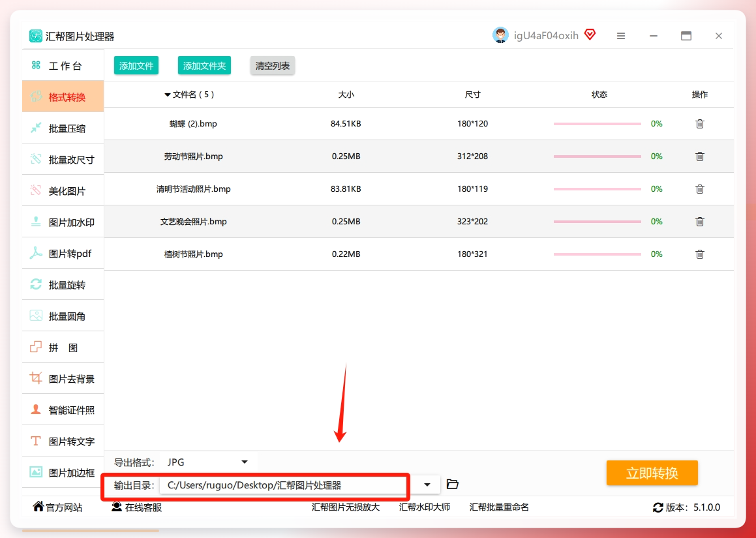Click the 批量压缩 arrows icon

[36, 128]
